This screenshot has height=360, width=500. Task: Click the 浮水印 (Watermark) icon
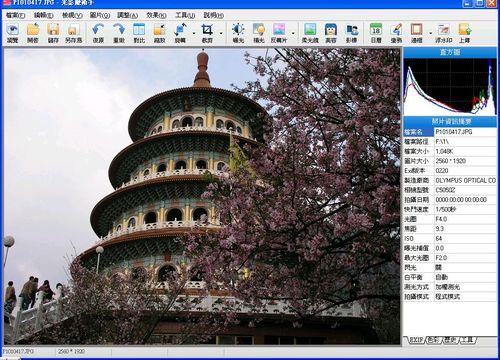444,33
